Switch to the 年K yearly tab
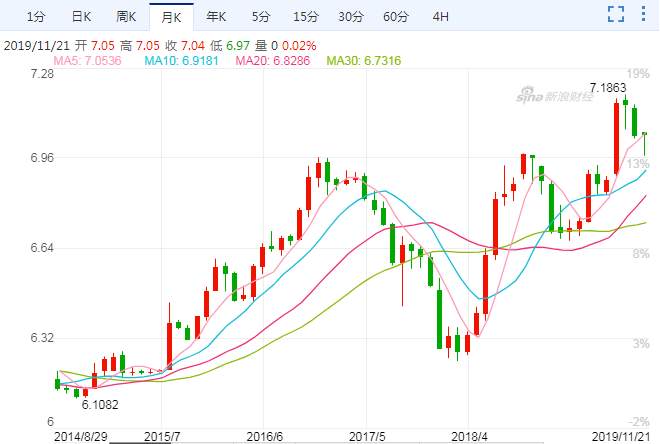 pos(216,17)
